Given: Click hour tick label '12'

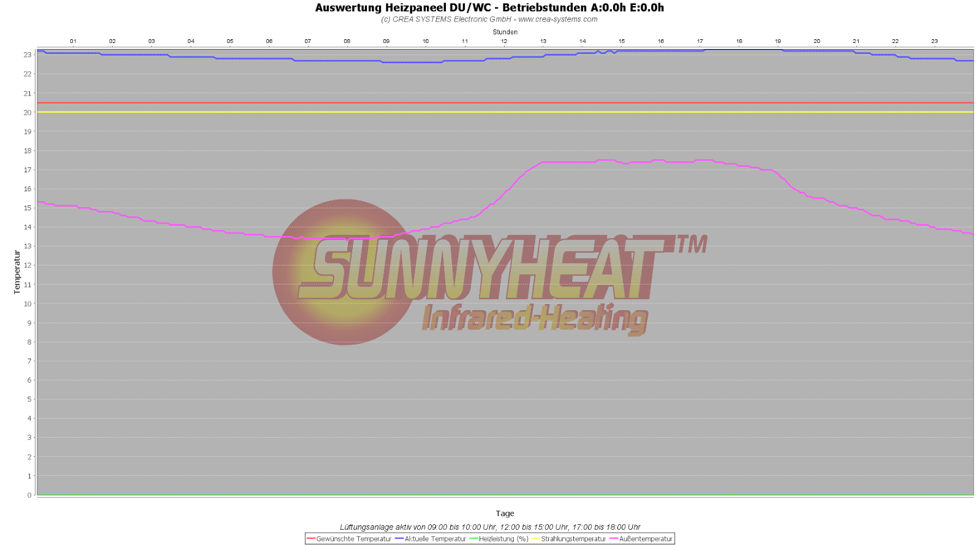Looking at the screenshot, I should click(x=504, y=41).
